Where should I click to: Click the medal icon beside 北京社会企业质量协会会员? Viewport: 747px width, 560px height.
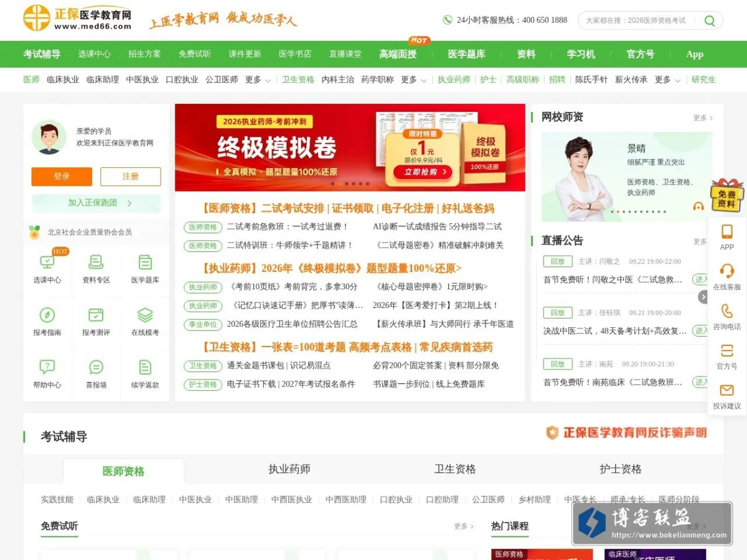click(x=34, y=232)
